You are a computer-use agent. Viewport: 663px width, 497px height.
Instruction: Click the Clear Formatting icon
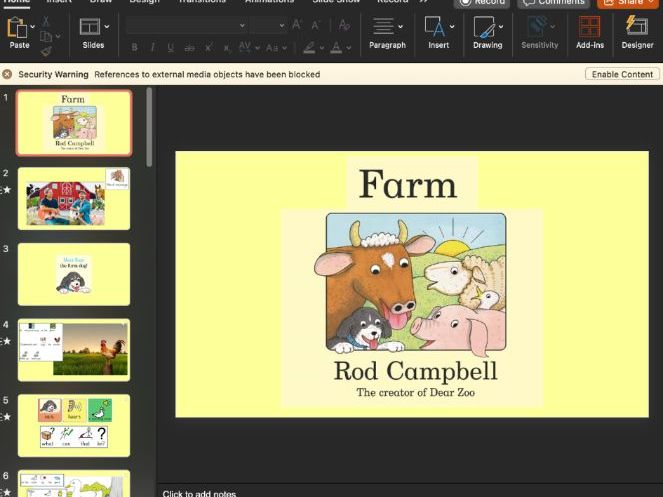[344, 25]
